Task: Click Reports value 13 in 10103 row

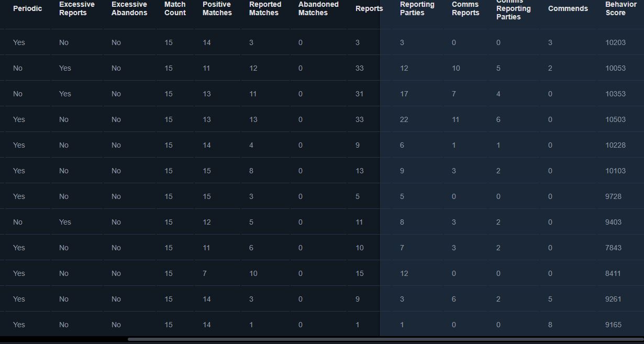Action: (x=359, y=171)
